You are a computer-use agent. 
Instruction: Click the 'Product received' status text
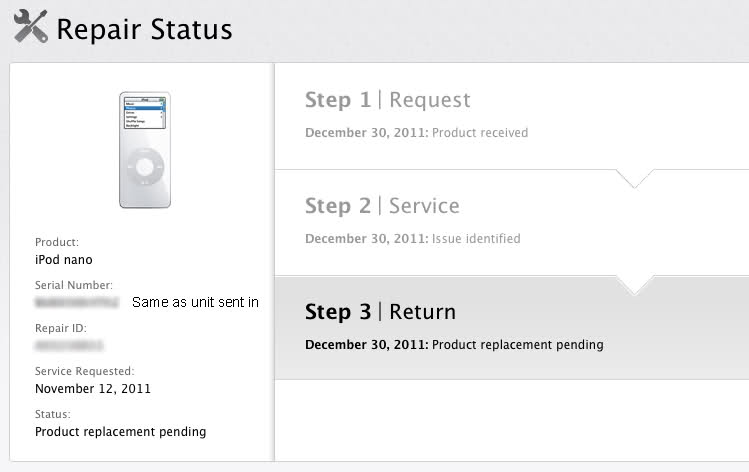(480, 133)
